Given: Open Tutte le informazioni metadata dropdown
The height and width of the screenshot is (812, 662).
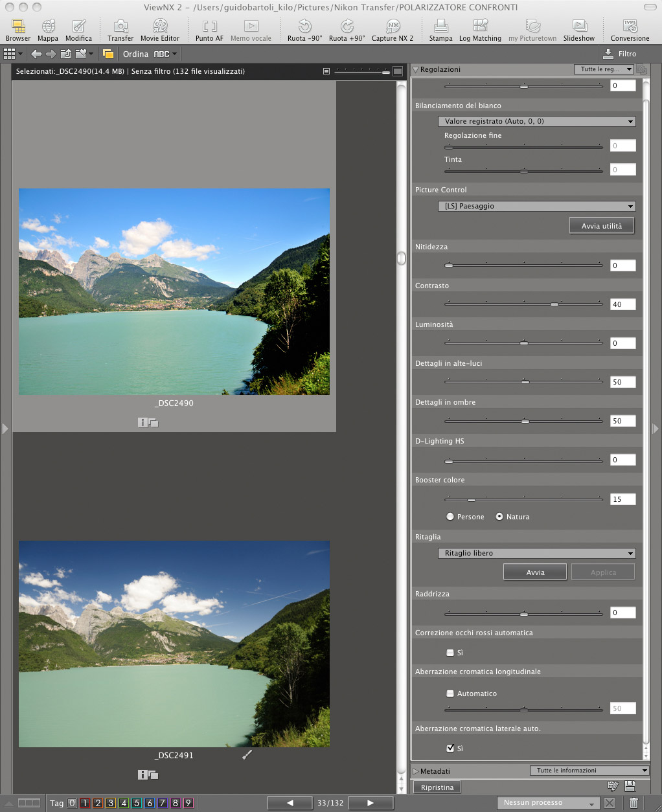Looking at the screenshot, I should click(x=589, y=771).
